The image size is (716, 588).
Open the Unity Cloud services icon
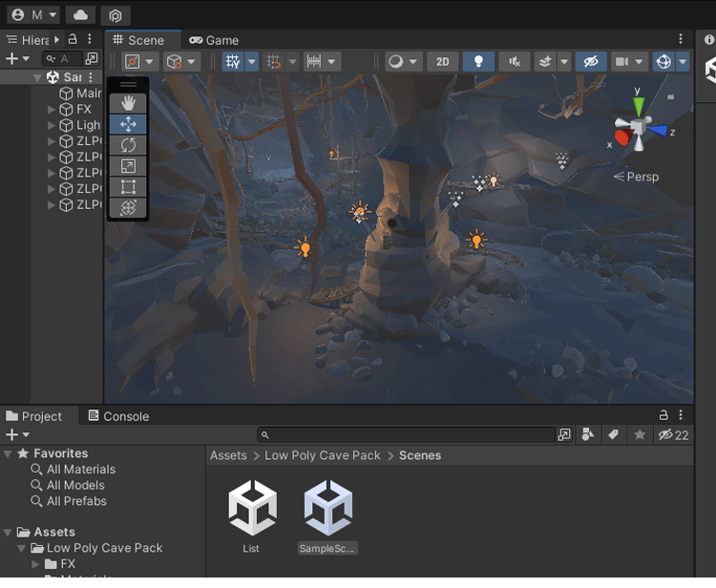(80, 15)
